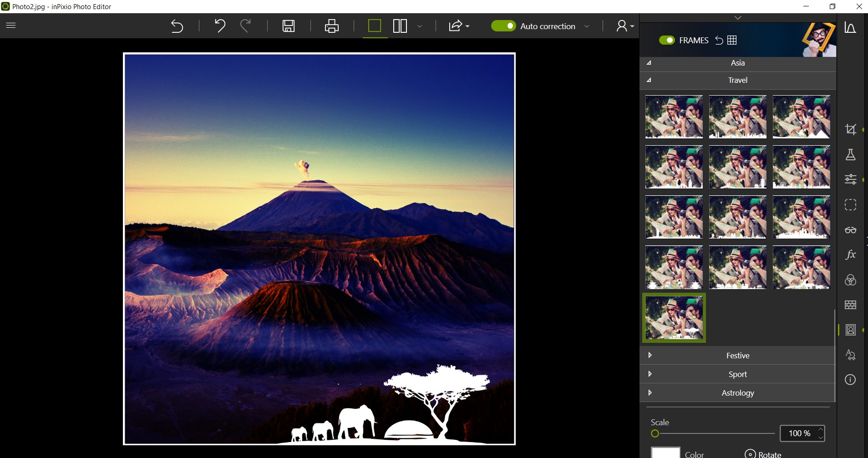
Task: Select the highlighted acacia tree safari frame thumbnail
Action: 674,318
